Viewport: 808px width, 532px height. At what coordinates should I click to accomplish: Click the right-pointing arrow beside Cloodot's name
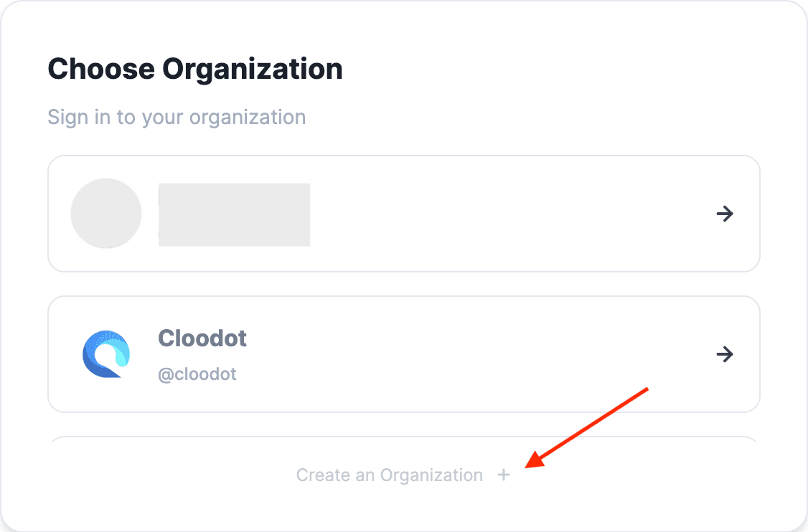(725, 354)
